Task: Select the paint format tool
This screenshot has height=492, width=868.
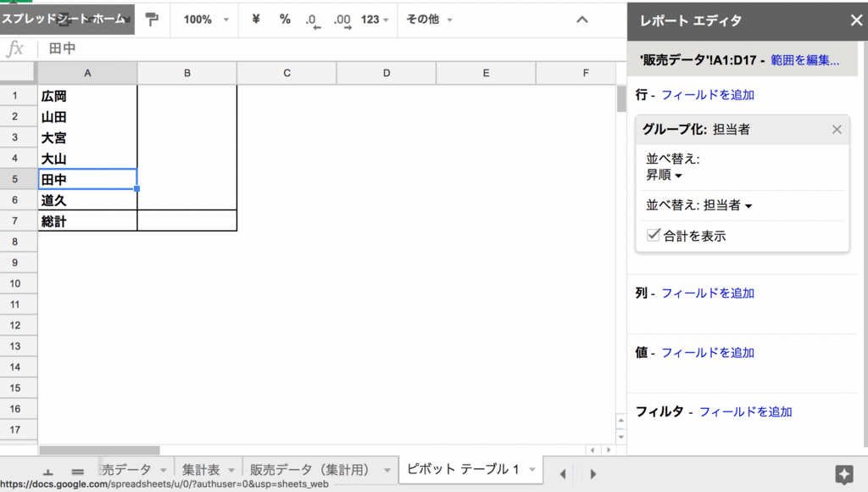Action: pyautogui.click(x=153, y=19)
